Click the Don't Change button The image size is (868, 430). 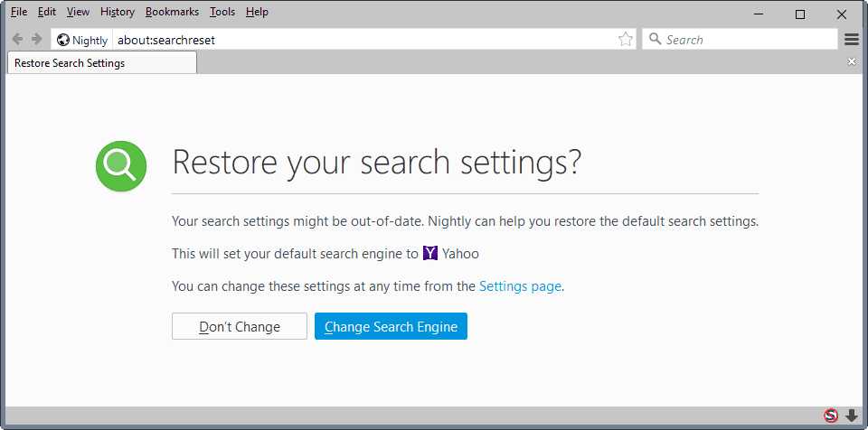coord(239,326)
